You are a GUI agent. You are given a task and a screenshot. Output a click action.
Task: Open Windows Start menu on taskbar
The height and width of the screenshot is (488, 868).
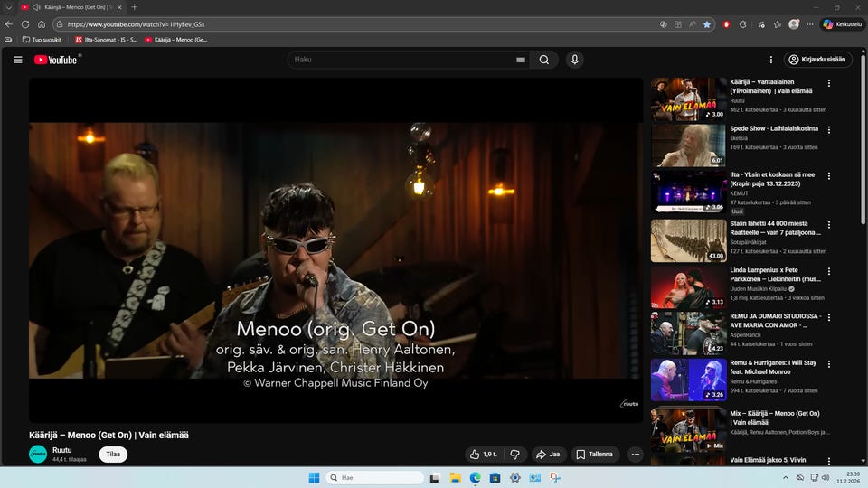pyautogui.click(x=314, y=477)
